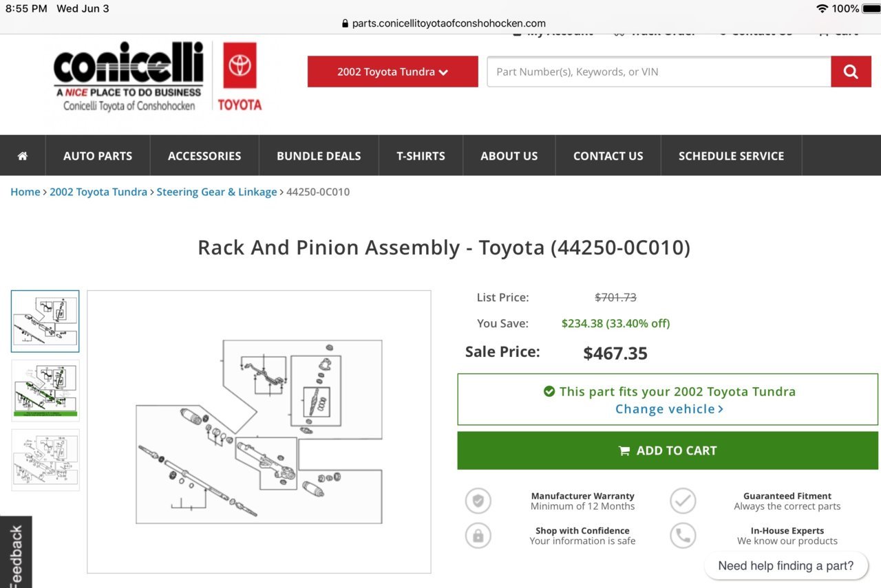Click the Toyota logo
This screenshot has width=881, height=588.
point(240,76)
